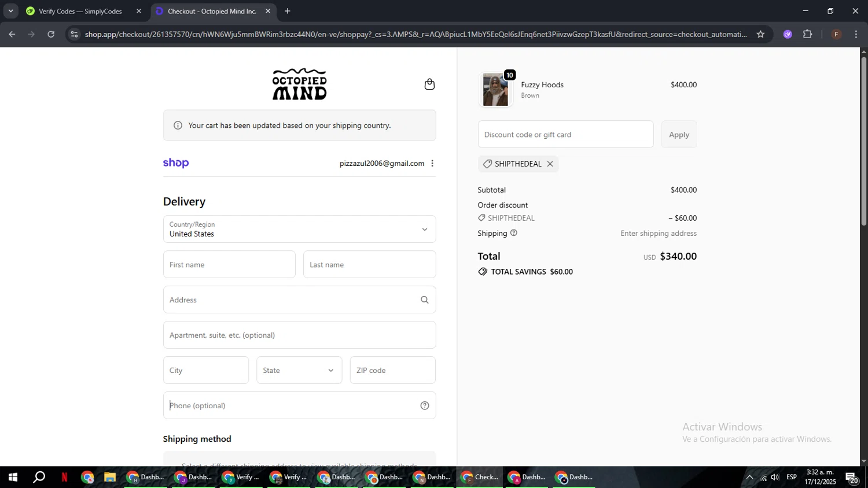Launch Netflix from the taskbar
868x488 pixels.
pyautogui.click(x=64, y=477)
